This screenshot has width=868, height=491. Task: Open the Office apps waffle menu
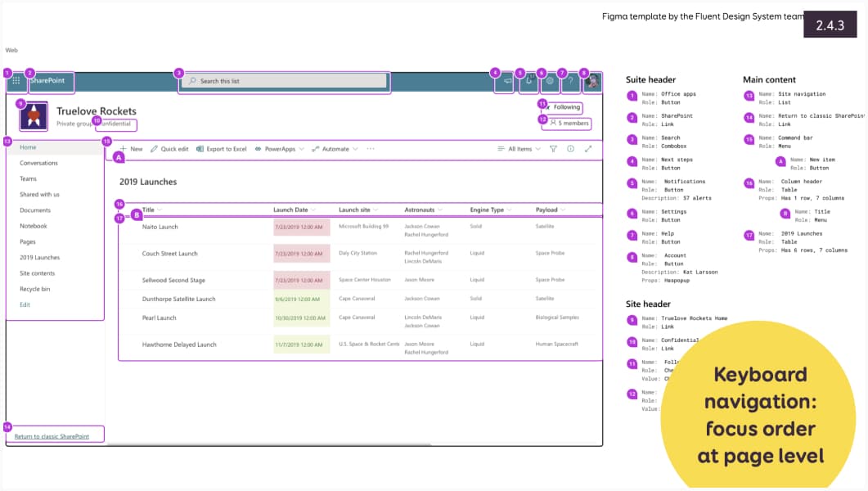point(16,81)
